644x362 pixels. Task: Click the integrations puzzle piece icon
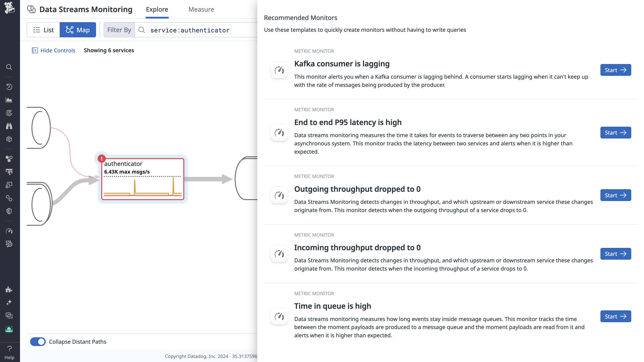click(9, 290)
